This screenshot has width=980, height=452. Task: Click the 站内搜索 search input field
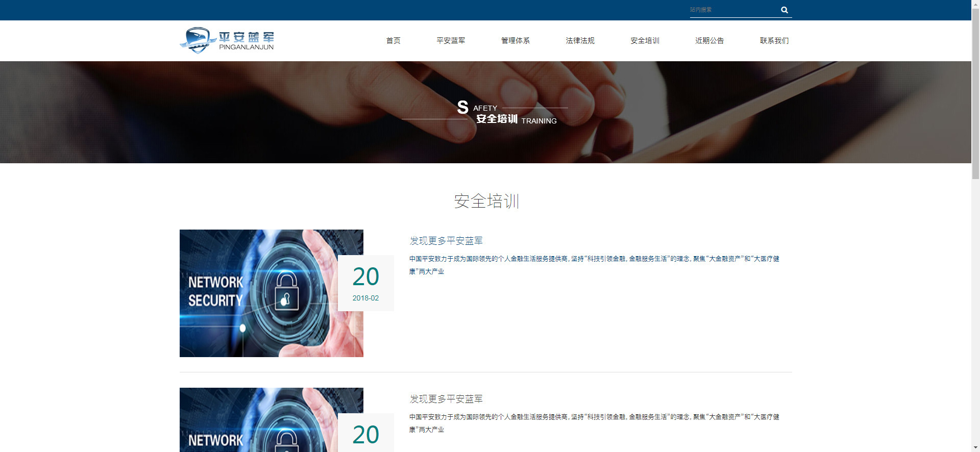point(733,10)
